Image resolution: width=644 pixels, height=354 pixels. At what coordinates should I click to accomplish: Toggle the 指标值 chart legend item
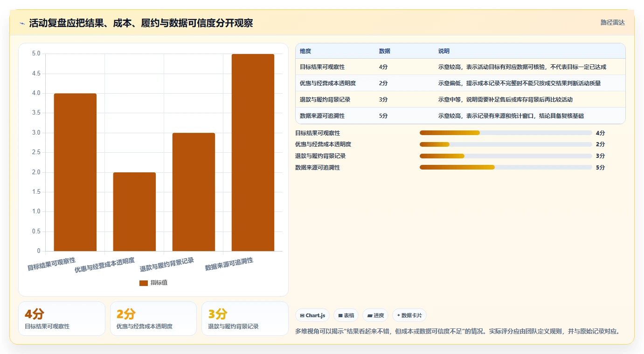pos(153,283)
